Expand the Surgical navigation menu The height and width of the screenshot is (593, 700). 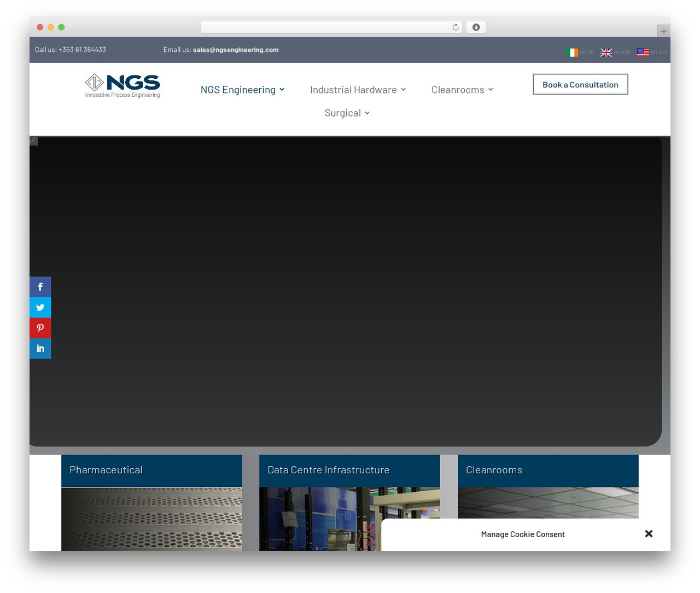[347, 113]
